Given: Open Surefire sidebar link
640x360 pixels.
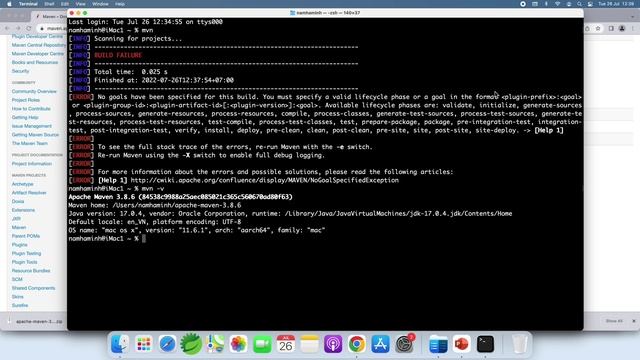Looking at the screenshot, I should click(x=20, y=305).
